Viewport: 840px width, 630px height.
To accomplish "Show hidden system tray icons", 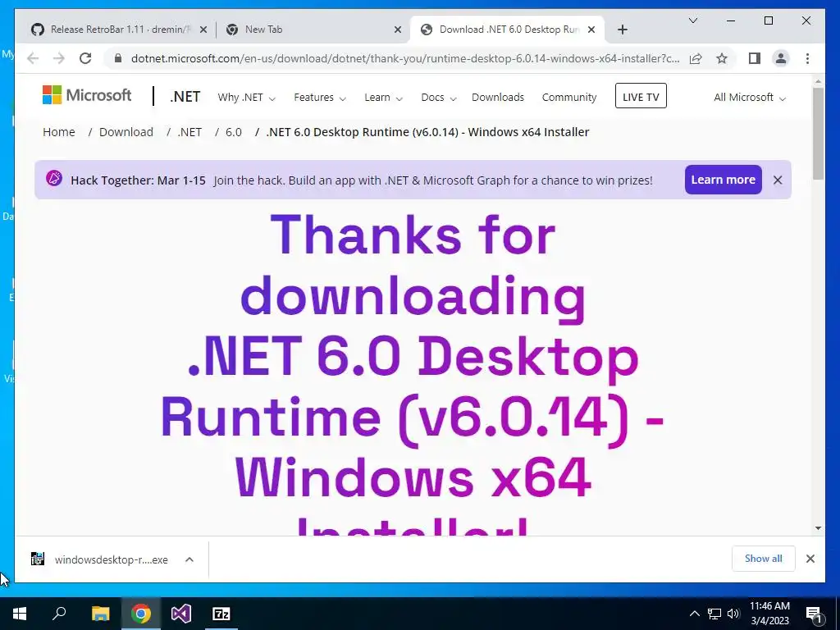I will tap(694, 614).
